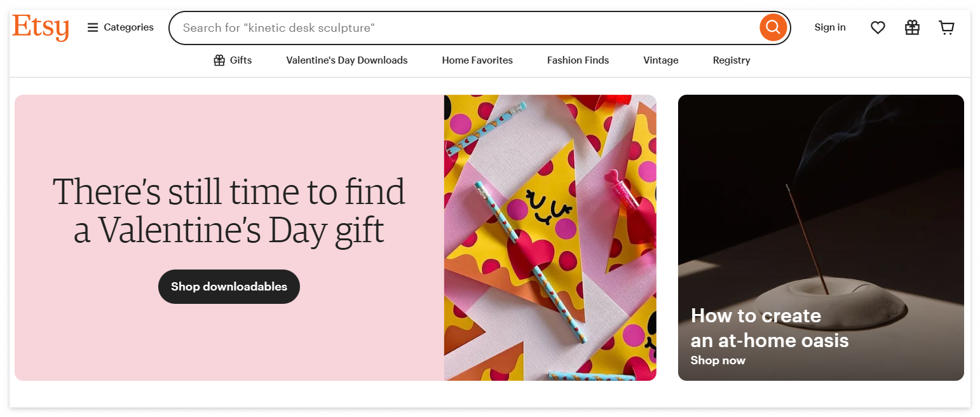The height and width of the screenshot is (417, 980).
Task: Expand the Categories menu
Action: (x=121, y=27)
